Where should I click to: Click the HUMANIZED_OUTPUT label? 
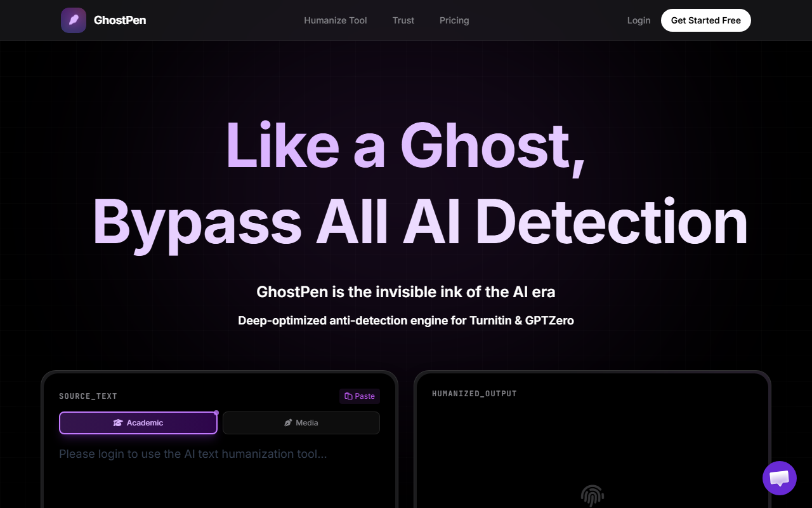(x=475, y=394)
